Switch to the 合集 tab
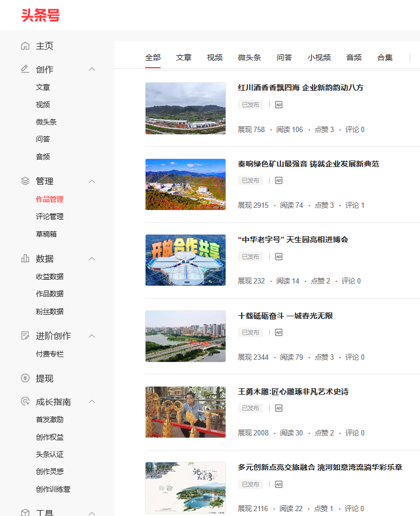Image resolution: width=420 pixels, height=516 pixels. (x=385, y=57)
